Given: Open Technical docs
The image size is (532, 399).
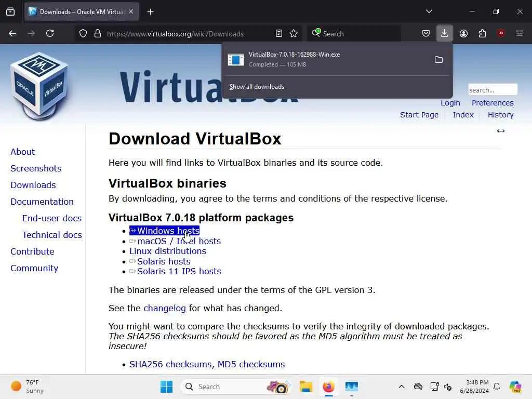Looking at the screenshot, I should (52, 235).
